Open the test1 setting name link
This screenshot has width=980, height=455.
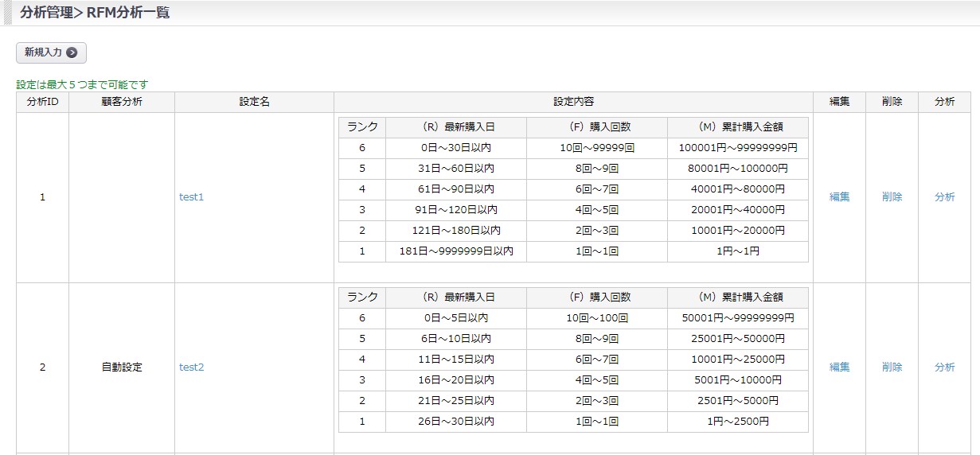[191, 197]
